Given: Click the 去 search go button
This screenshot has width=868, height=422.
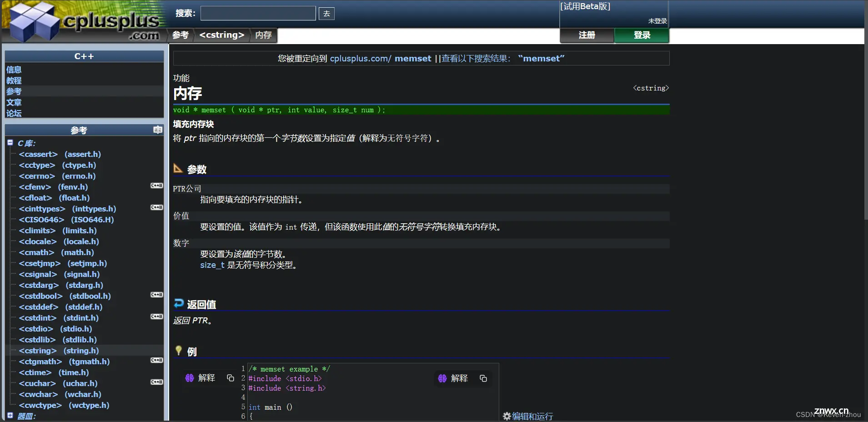Looking at the screenshot, I should (326, 14).
